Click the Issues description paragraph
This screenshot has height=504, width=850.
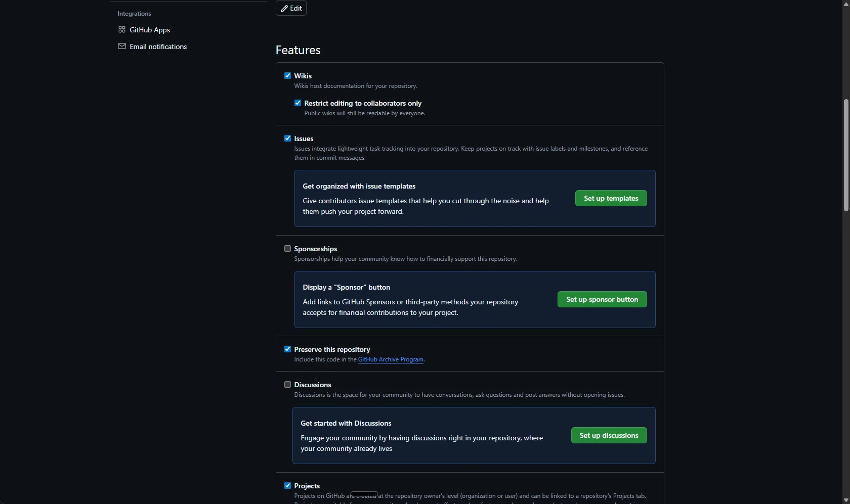pos(471,153)
